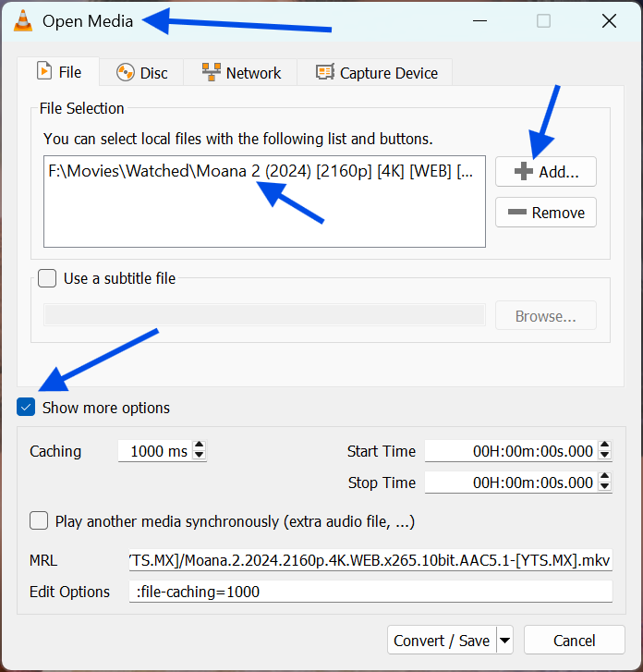Click the plus icon on Add button

click(523, 172)
